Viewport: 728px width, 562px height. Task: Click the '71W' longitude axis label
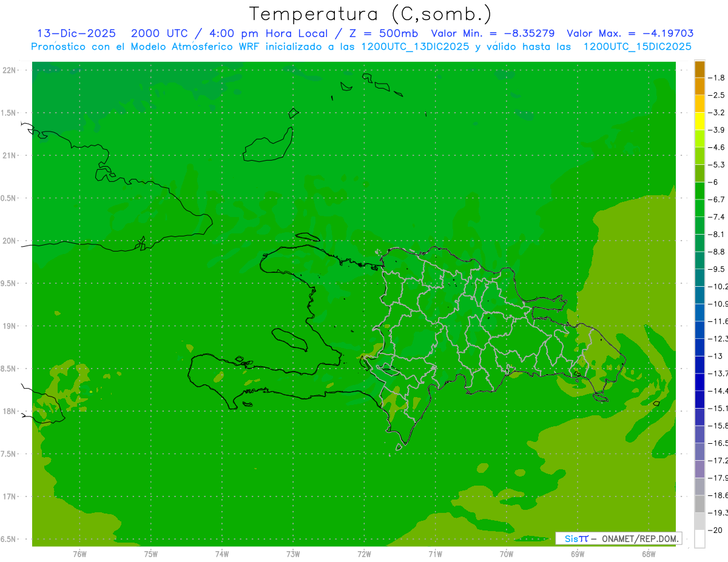[435, 554]
